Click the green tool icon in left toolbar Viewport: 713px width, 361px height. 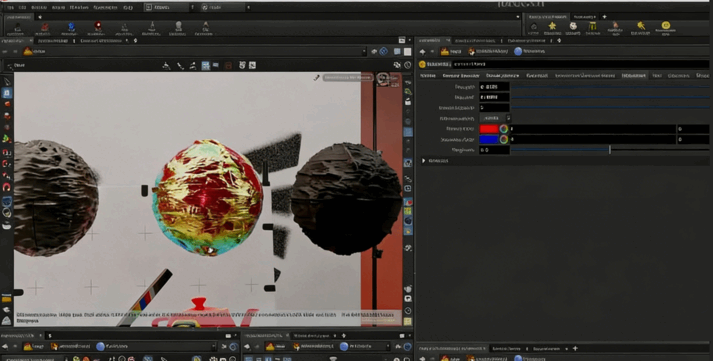(6, 138)
